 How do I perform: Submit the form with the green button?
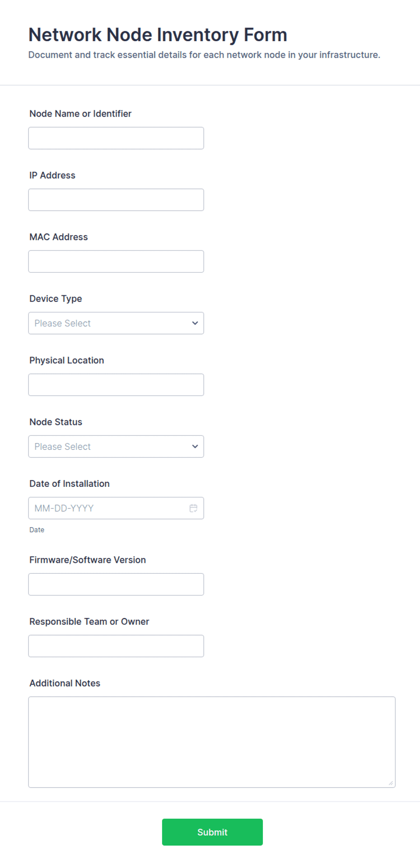pos(212,832)
